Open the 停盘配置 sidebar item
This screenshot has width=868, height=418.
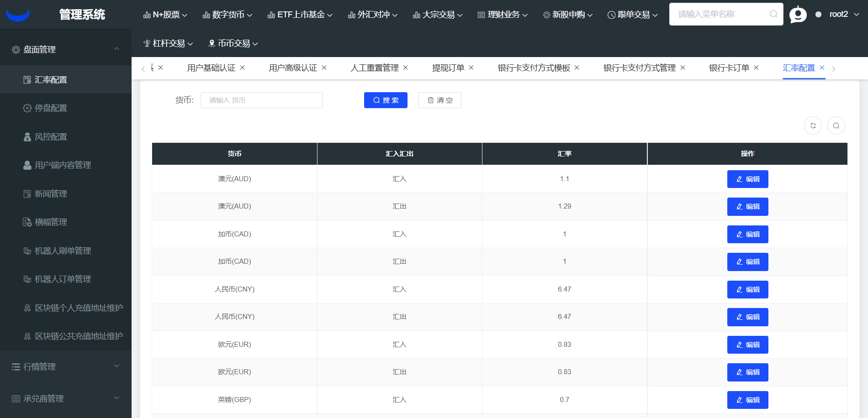pos(51,108)
